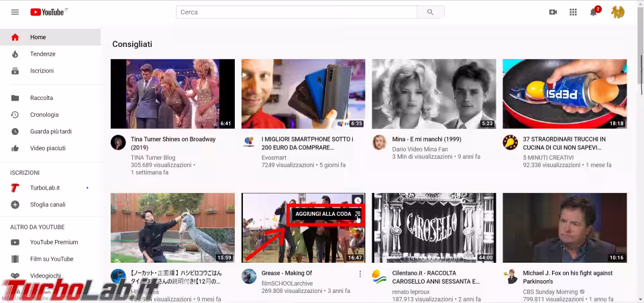Open the hamburger guide menu
Image resolution: width=644 pixels, height=303 pixels.
click(x=15, y=12)
